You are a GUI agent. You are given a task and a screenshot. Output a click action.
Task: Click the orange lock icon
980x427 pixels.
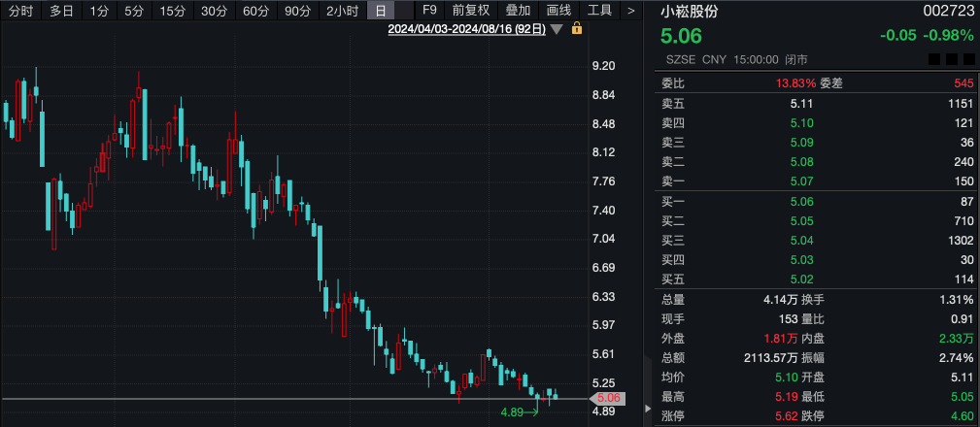[576, 29]
